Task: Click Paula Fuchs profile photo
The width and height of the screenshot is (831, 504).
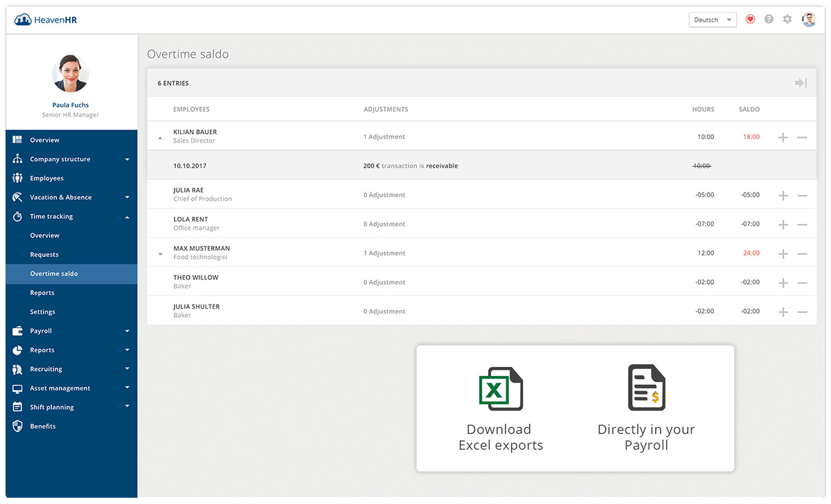Action: [x=71, y=73]
